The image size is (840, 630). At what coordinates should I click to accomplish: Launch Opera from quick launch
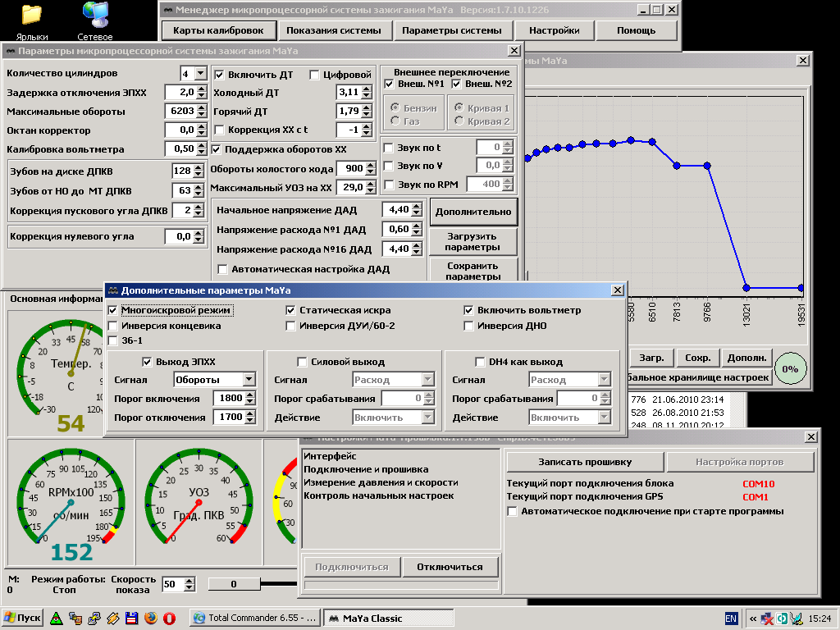click(169, 619)
